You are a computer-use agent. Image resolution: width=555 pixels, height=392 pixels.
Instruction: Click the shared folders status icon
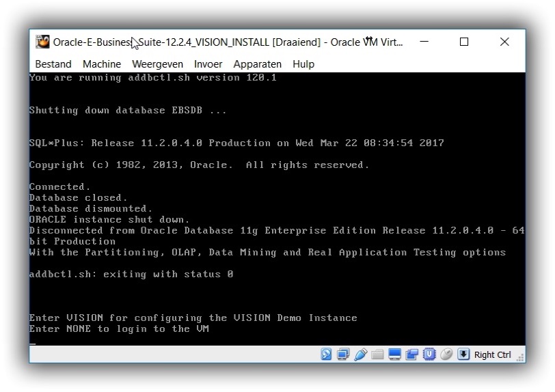(377, 354)
